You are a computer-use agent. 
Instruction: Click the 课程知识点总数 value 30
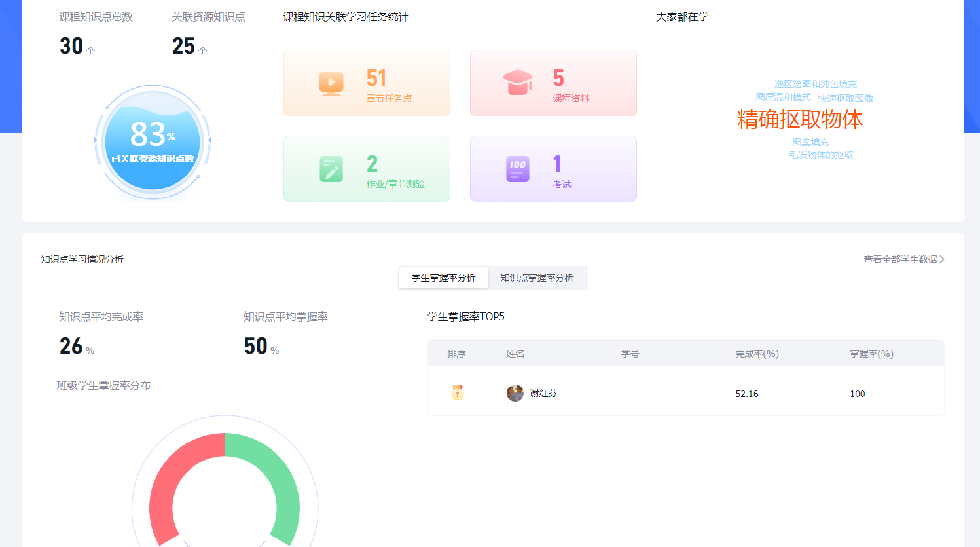pyautogui.click(x=71, y=46)
